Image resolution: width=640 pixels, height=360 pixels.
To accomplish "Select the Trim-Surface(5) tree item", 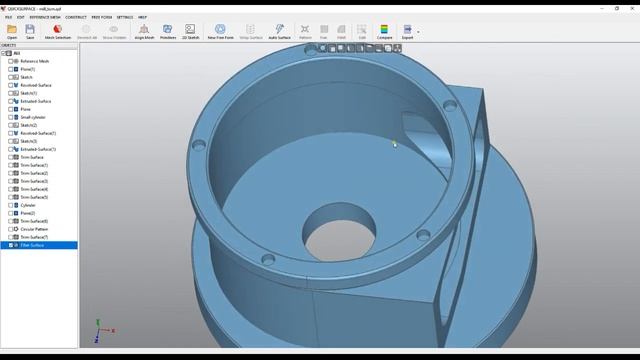I will click(x=34, y=197).
